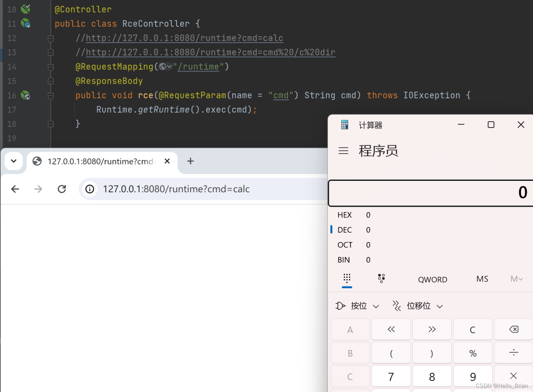Click the Runtime.getRuntime().exec(cmd) statement
533x392 pixels.
[x=176, y=109]
